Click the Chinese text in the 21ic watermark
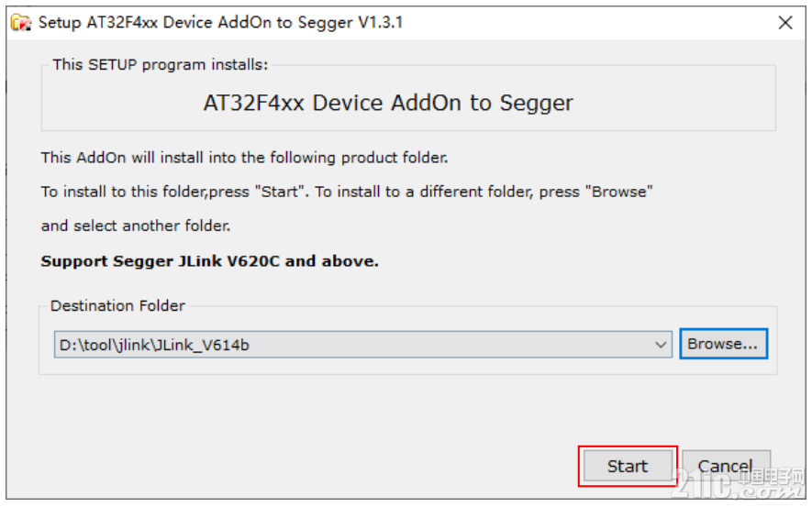 point(769,477)
